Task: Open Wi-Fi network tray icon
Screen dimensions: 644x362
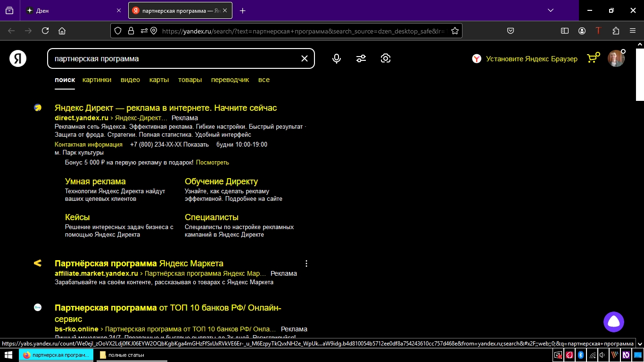Action: tap(592, 355)
